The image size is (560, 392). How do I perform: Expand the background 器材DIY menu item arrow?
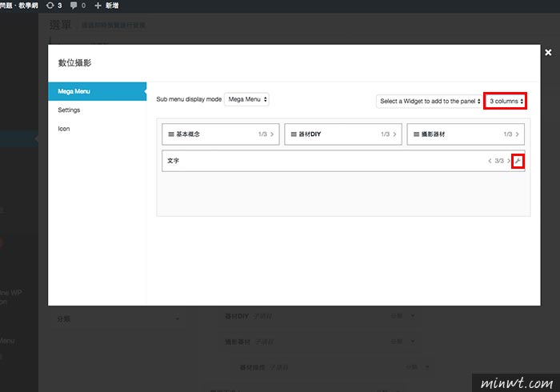[413, 316]
